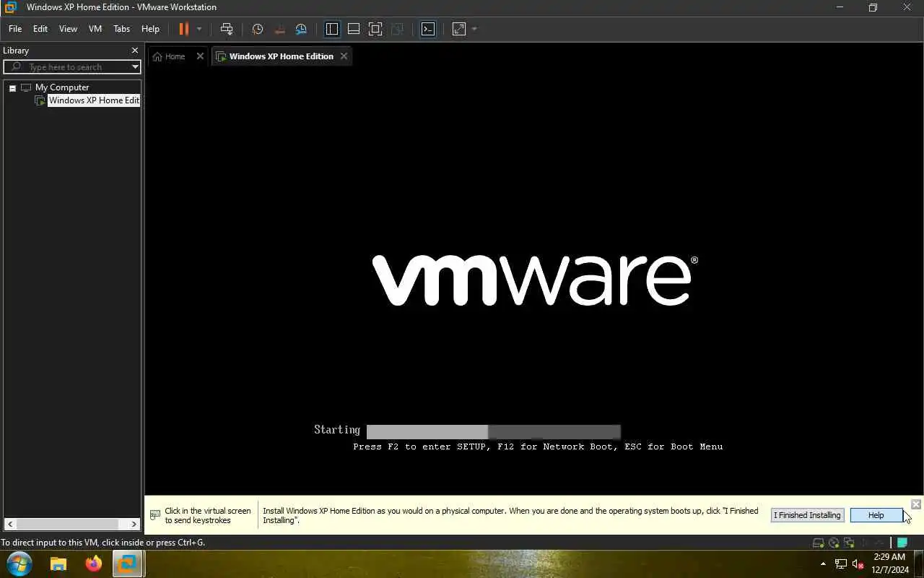Show hidden system tray icons
Screen dimensions: 924x578
pyautogui.click(x=823, y=564)
